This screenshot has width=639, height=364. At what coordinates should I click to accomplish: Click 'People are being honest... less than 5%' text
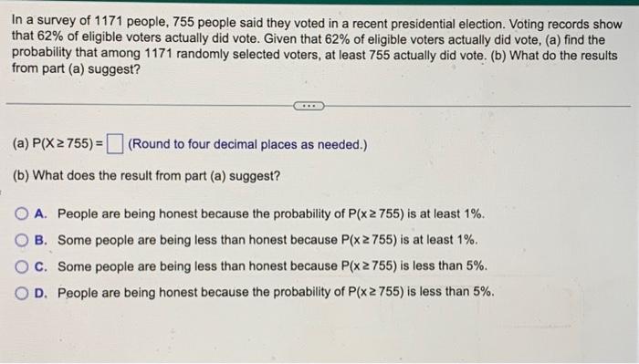pyautogui.click(x=276, y=292)
